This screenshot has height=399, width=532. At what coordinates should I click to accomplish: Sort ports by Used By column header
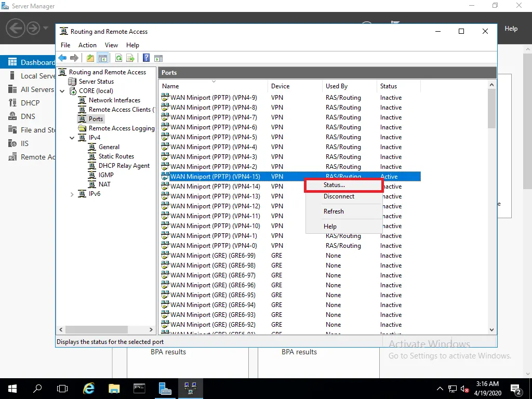click(349, 86)
